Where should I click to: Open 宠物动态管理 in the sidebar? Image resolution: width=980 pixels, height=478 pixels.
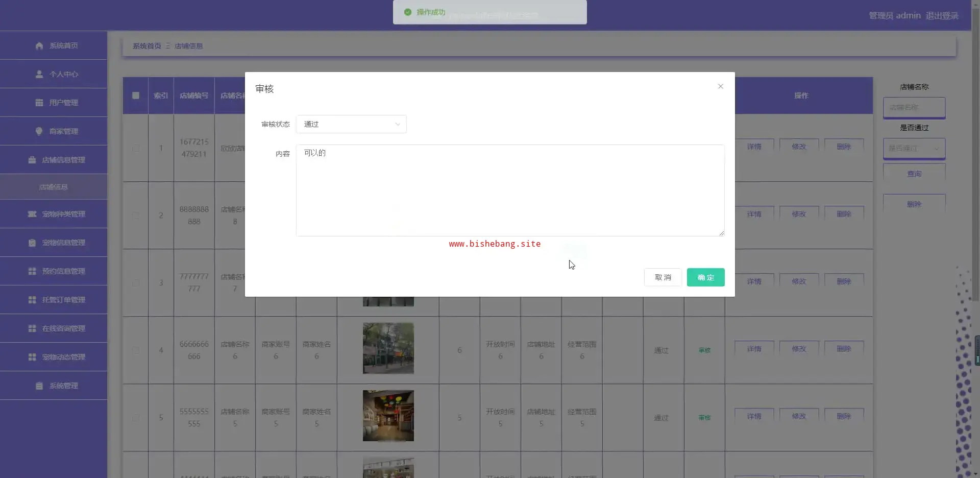54,357
